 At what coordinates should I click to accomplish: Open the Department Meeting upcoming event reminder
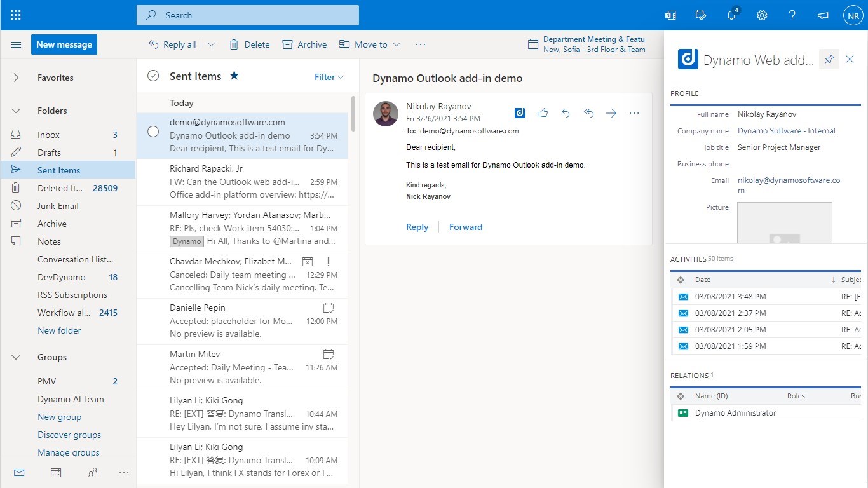pyautogui.click(x=587, y=44)
